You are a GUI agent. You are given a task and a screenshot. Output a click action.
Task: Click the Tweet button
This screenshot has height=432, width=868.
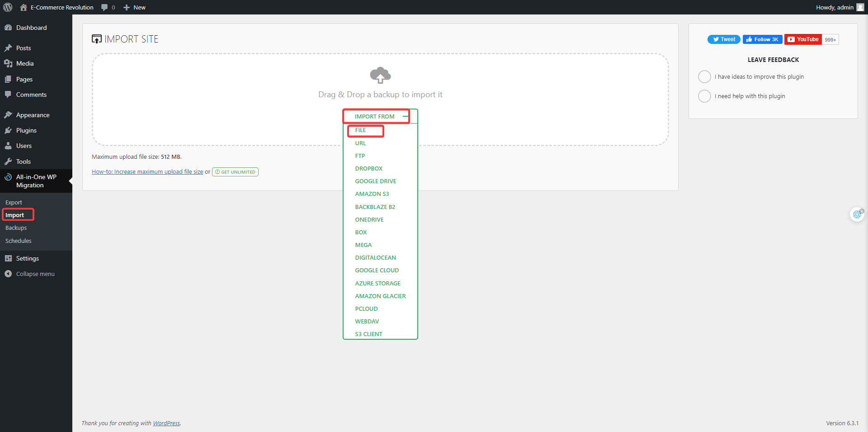point(724,39)
